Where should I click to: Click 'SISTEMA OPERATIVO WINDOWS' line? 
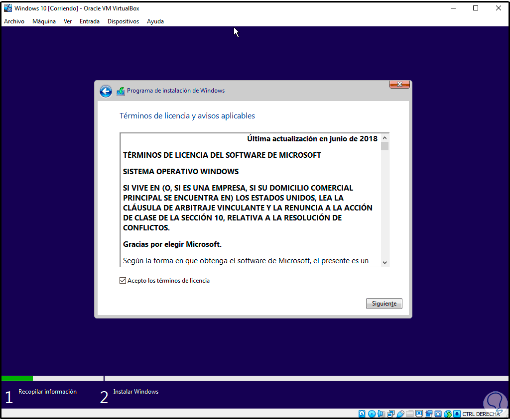tap(181, 172)
